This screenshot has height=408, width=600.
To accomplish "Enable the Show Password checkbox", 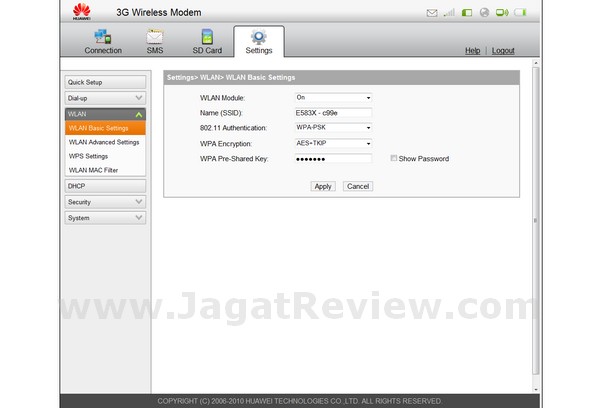I will pyautogui.click(x=394, y=158).
